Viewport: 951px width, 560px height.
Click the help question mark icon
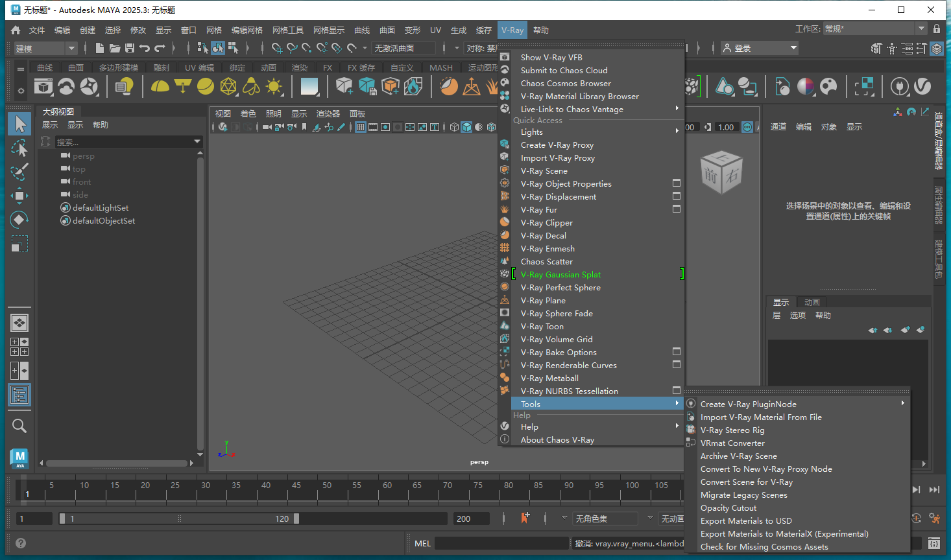point(21,543)
